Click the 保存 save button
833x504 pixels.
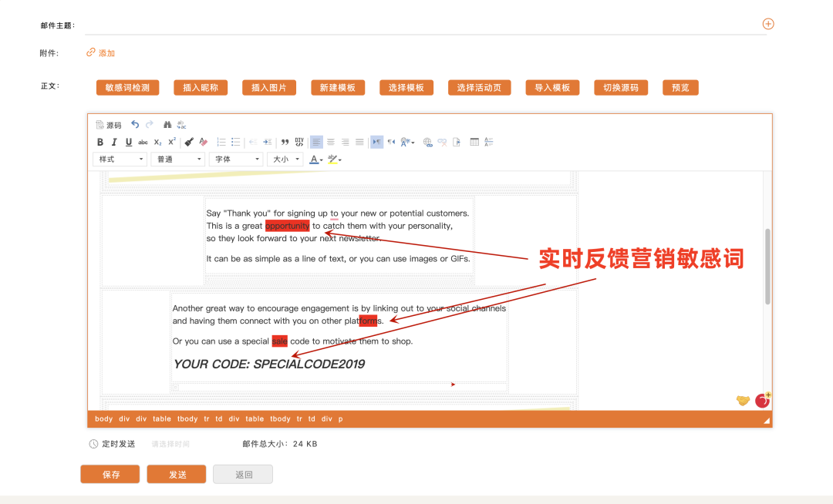tap(110, 474)
